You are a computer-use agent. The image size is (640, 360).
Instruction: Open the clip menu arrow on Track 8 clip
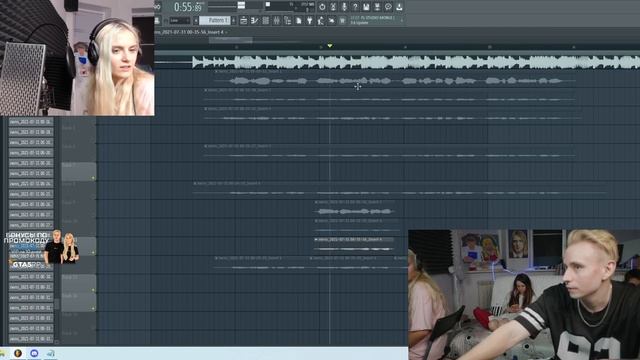(195, 184)
